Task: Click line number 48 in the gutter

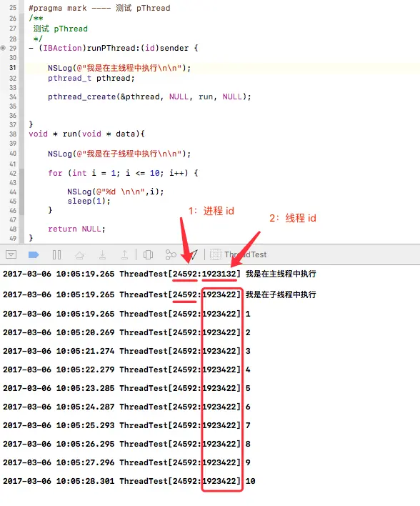Action: coord(13,229)
